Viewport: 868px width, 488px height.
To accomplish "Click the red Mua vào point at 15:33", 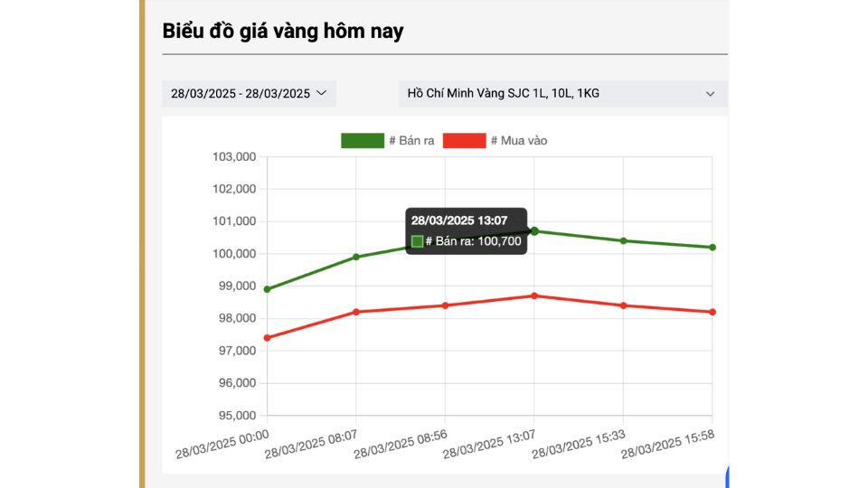I will (623, 305).
